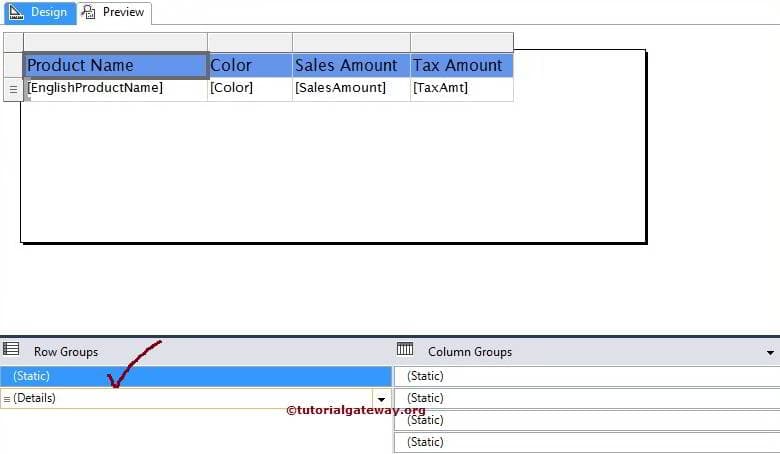Select the third (Static) column group
This screenshot has height=454, width=780.
[587, 420]
